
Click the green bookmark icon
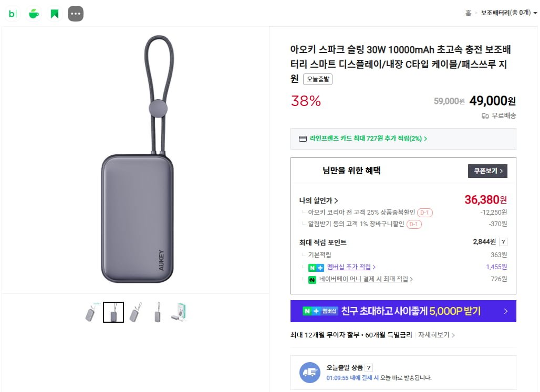55,14
